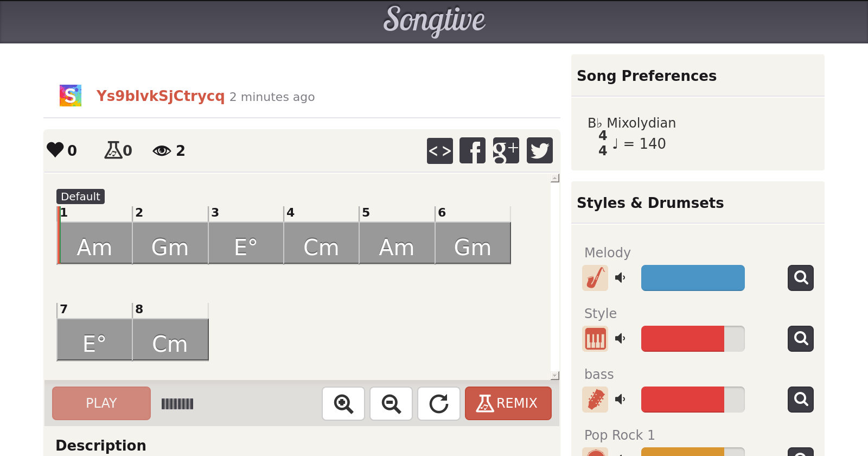Image resolution: width=868 pixels, height=456 pixels.
Task: Share song on Google Plus
Action: pyautogui.click(x=506, y=150)
